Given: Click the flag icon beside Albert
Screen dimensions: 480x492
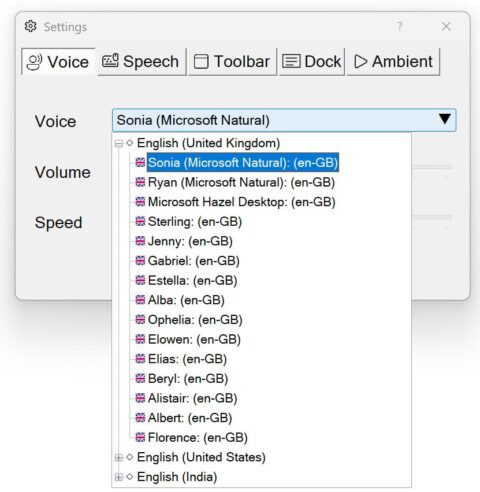Looking at the screenshot, I should tap(140, 418).
